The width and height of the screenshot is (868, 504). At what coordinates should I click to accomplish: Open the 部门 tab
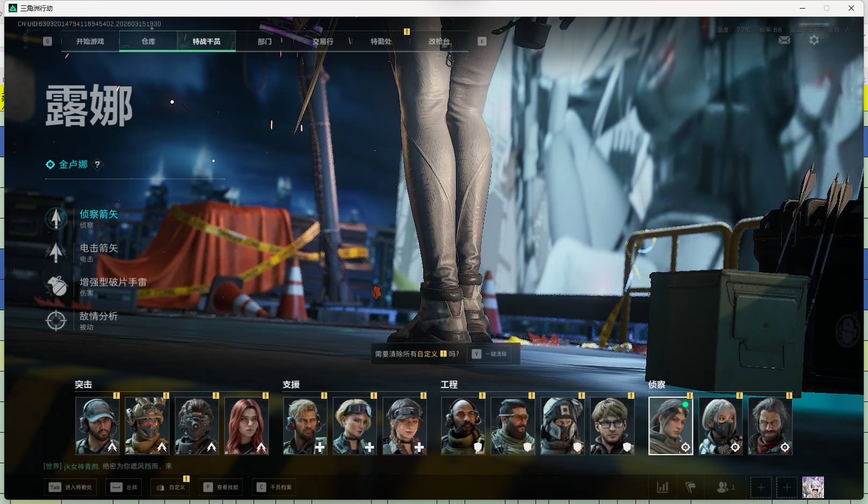click(x=265, y=41)
